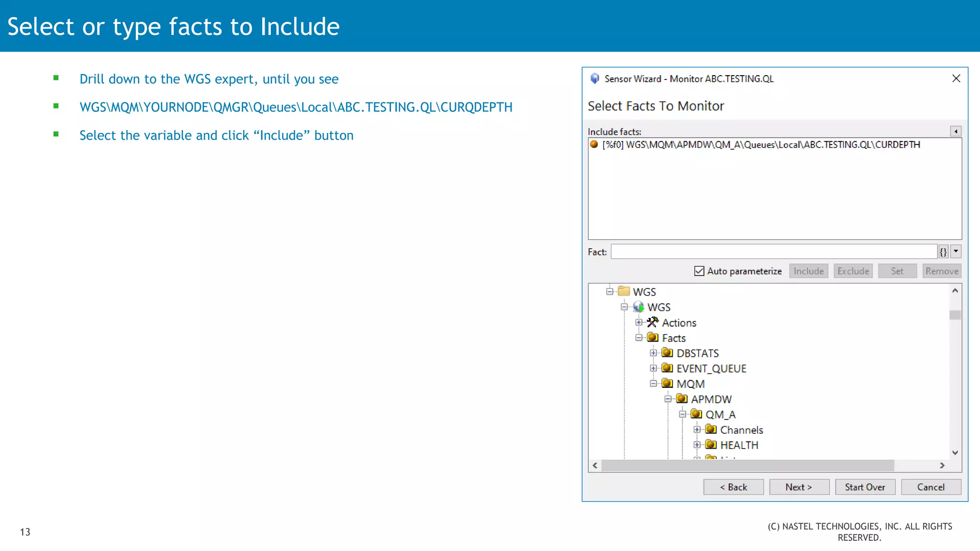The height and width of the screenshot is (551, 980).
Task: Open the Fact field dropdown arrow
Action: (956, 252)
